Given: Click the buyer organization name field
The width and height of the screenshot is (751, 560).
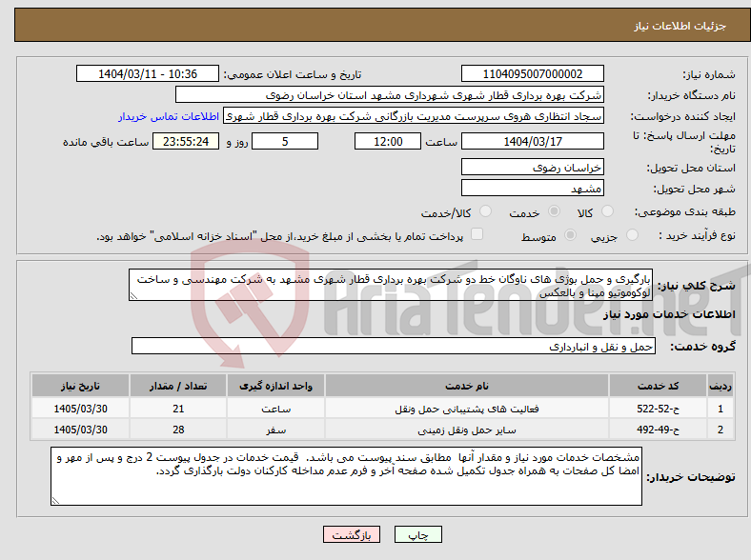Looking at the screenshot, I should [x=390, y=95].
